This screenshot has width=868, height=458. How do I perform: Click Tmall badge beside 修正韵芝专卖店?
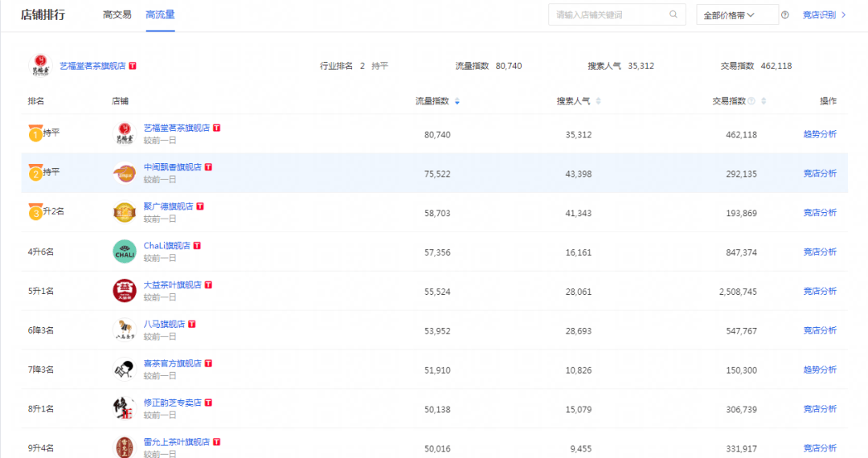coord(209,403)
